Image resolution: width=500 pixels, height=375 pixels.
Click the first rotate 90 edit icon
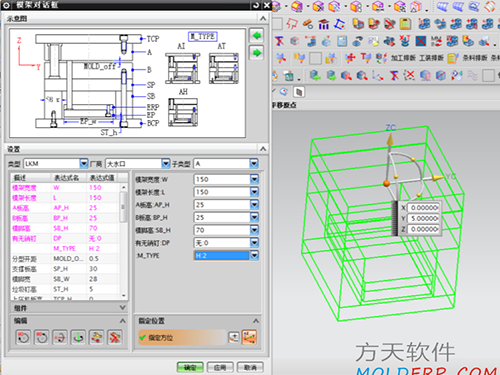click(x=23, y=337)
